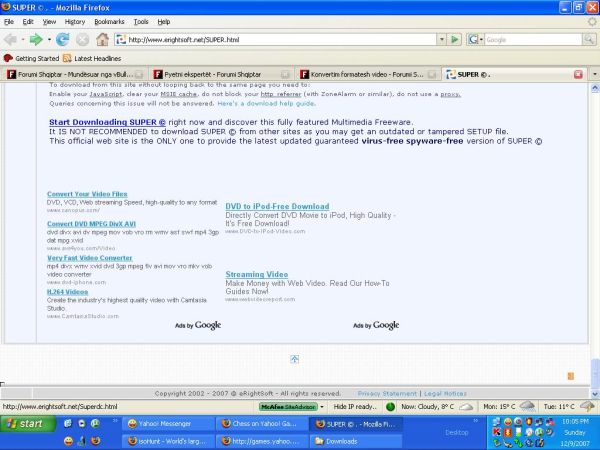Switch to Konvertim formatesh video tab

[x=368, y=74]
